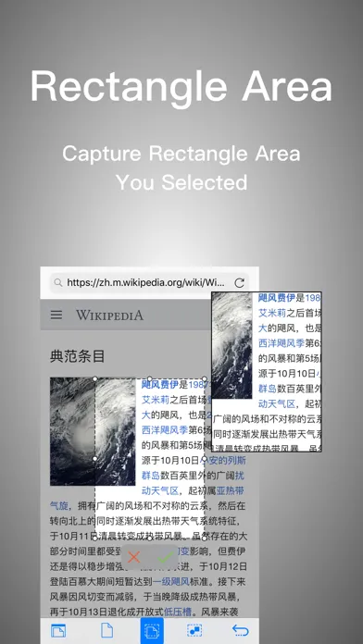Image resolution: width=363 pixels, height=644 pixels.
Task: Reload the page with the refresh icon
Action: (x=239, y=282)
